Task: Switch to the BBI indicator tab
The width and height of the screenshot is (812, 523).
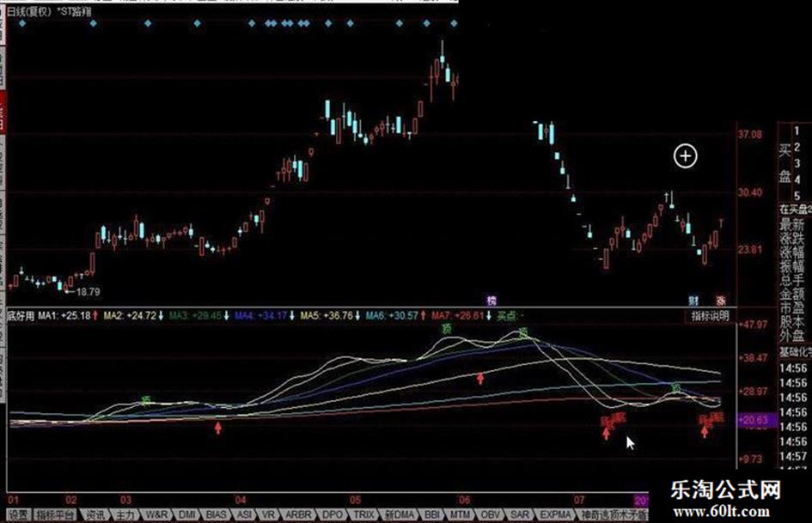Action: 431,514
